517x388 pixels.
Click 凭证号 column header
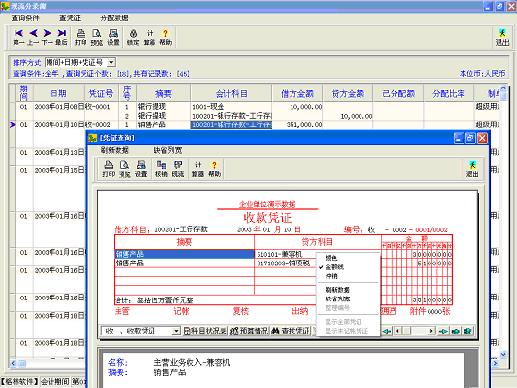click(101, 93)
